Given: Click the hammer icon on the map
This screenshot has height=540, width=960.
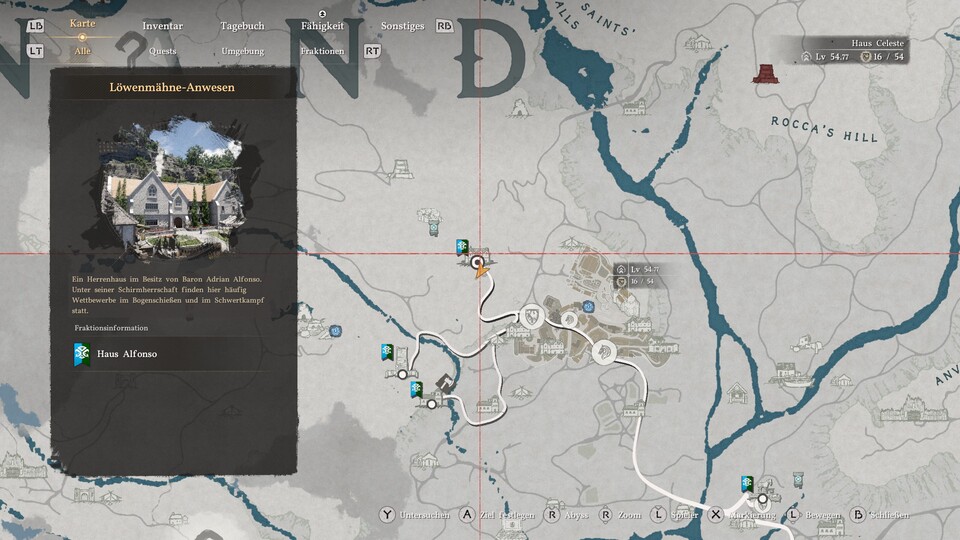Looking at the screenshot, I should 446,381.
